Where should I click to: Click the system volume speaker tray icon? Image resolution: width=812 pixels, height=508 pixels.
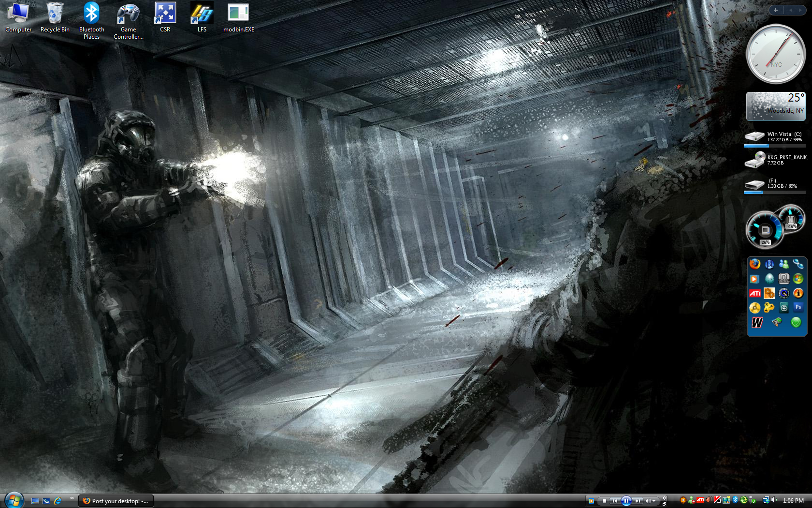774,500
